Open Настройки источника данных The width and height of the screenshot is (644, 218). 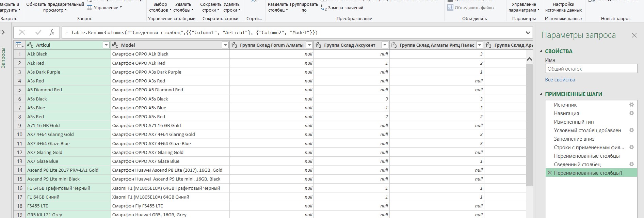pyautogui.click(x=563, y=7)
